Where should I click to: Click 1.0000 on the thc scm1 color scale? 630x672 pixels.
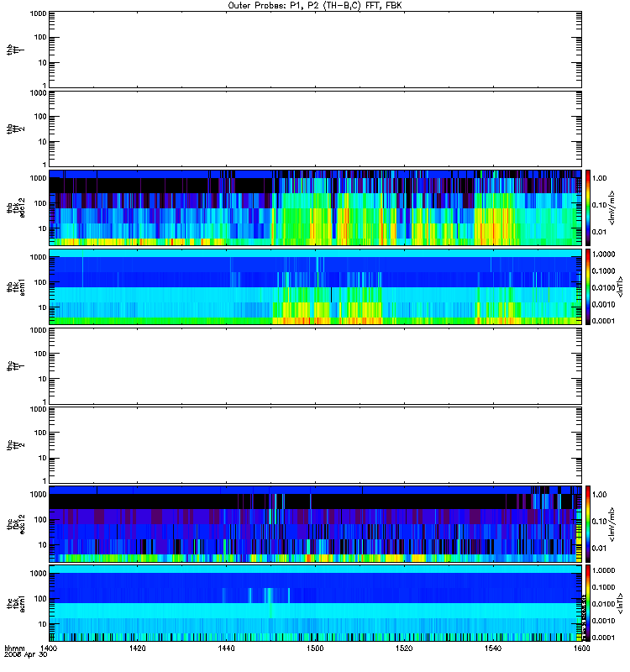603,570
